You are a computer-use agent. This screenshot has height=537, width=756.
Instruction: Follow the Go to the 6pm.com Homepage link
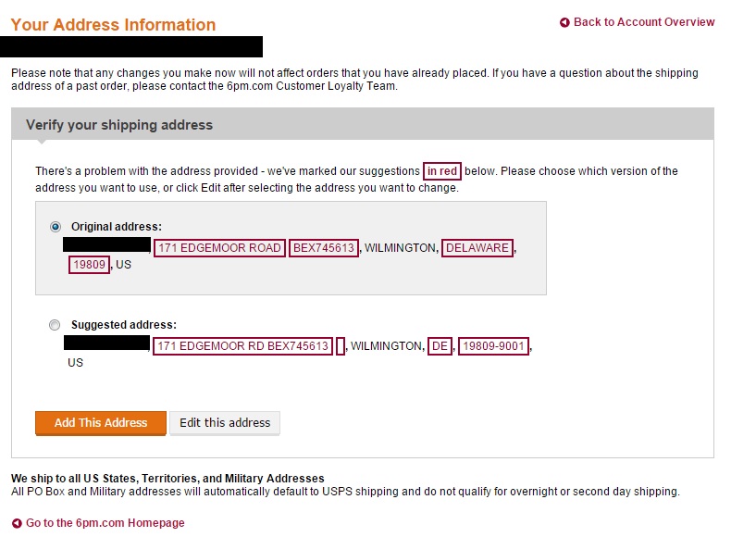click(105, 523)
